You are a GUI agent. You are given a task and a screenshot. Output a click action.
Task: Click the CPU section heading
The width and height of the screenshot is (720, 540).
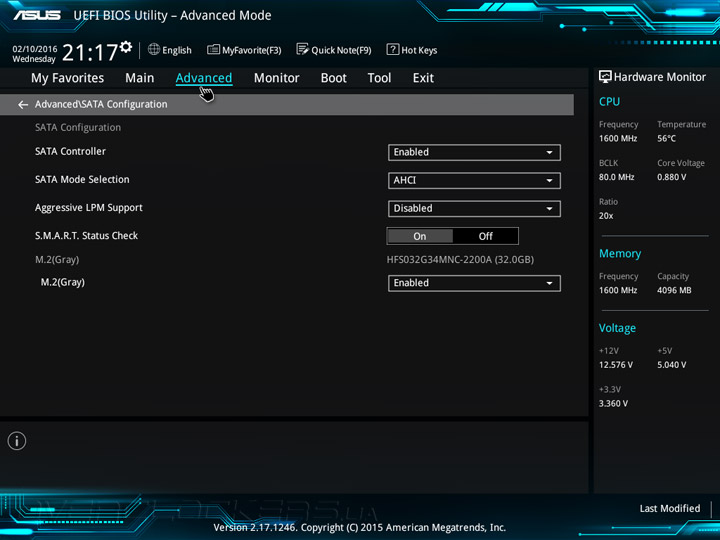click(x=609, y=101)
